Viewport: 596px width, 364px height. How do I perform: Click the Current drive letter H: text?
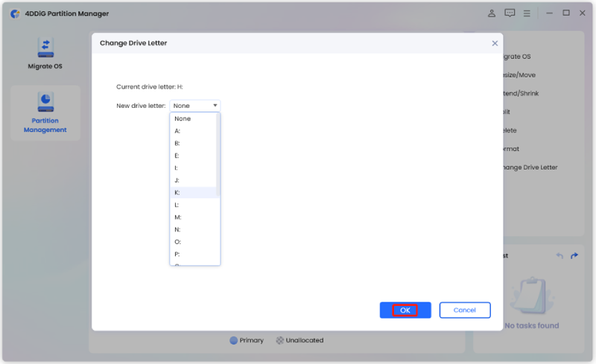[x=150, y=87]
